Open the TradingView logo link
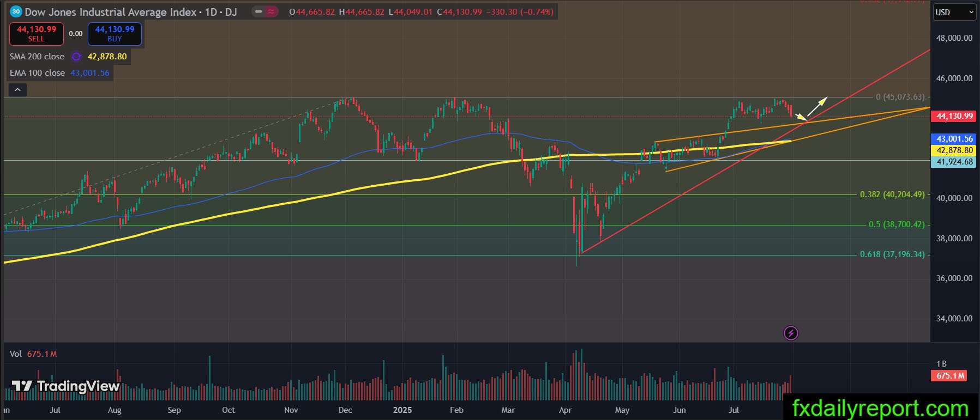980x420 pixels. 65,386
